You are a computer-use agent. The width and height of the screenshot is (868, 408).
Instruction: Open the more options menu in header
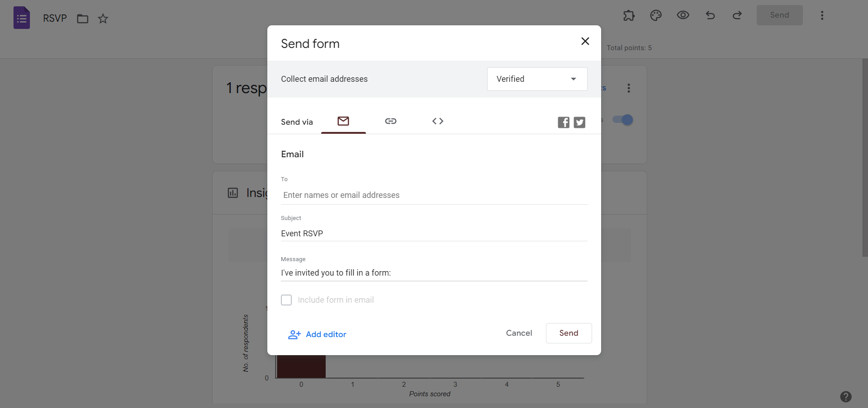point(822,15)
